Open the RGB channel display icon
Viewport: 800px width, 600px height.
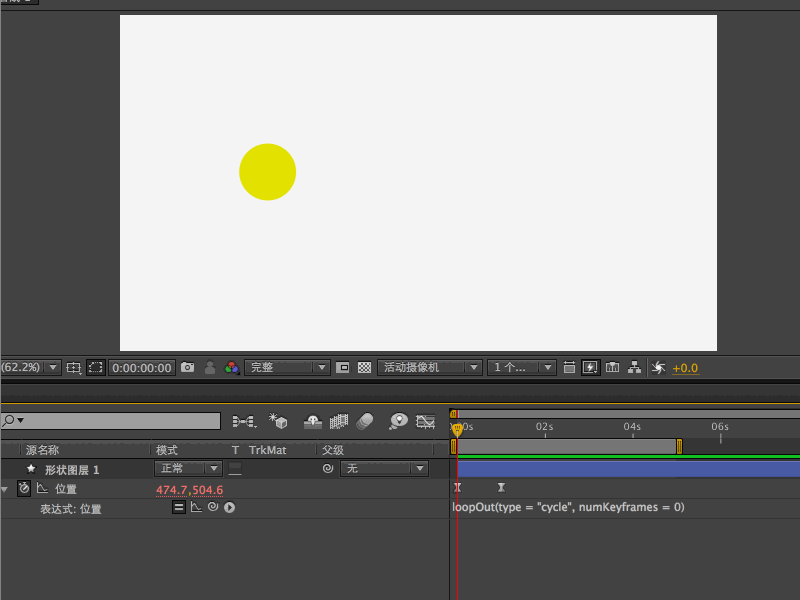tap(232, 367)
